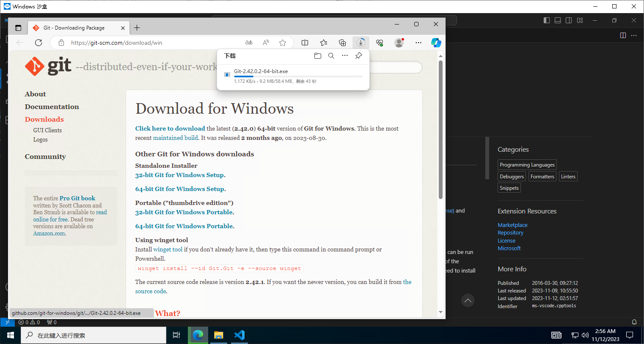644x344 pixels.
Task: Close the Git Downloading Package tab
Action: [123, 28]
